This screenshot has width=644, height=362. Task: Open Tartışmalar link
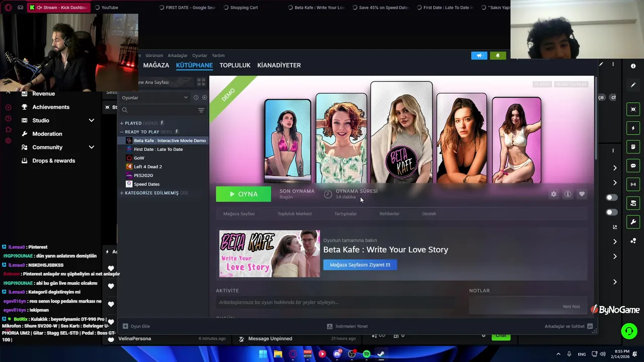pyautogui.click(x=346, y=214)
